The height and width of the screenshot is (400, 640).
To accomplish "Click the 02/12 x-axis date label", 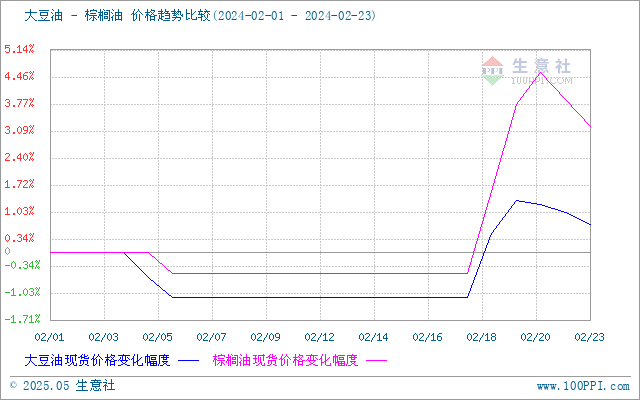I will [x=320, y=337].
